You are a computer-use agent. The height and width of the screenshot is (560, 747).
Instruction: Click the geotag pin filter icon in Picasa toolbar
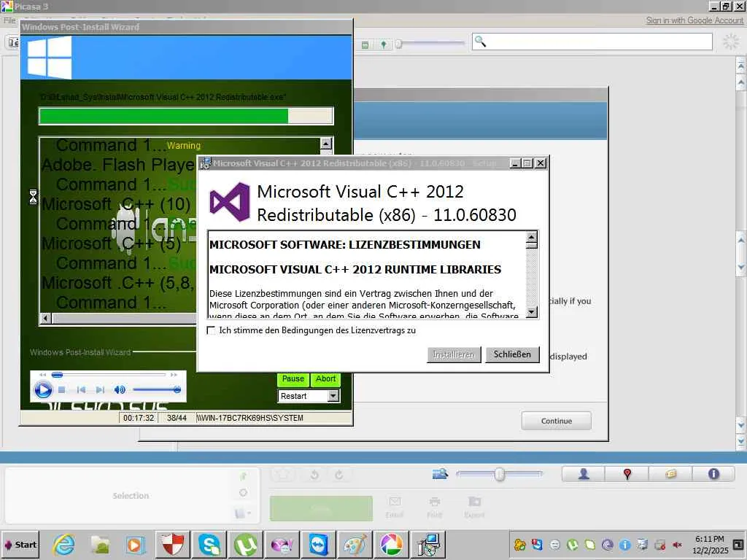coord(384,44)
